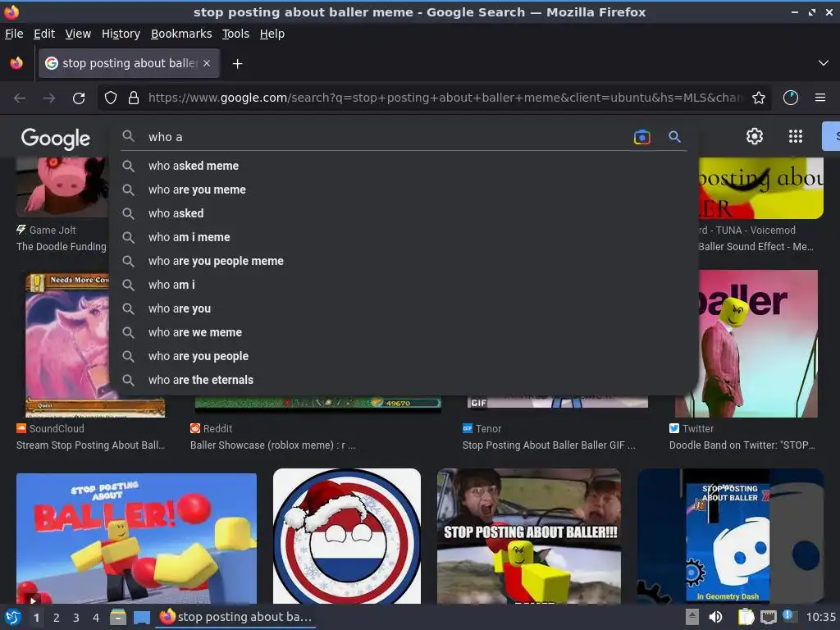Open the blue 'Stop Posting About BALLER!' video thumbnail
This screenshot has width=840, height=630.
tap(137, 538)
